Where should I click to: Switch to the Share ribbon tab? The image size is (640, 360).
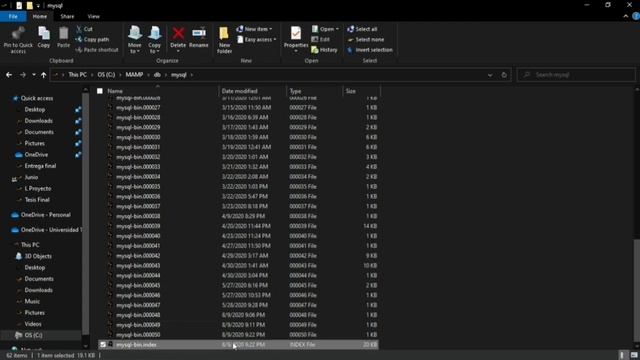tap(67, 16)
